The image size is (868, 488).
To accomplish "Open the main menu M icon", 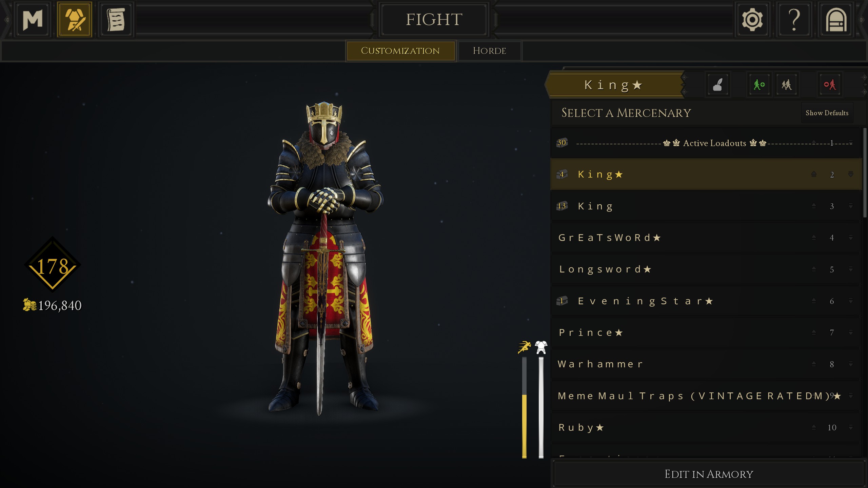I will pyautogui.click(x=33, y=19).
